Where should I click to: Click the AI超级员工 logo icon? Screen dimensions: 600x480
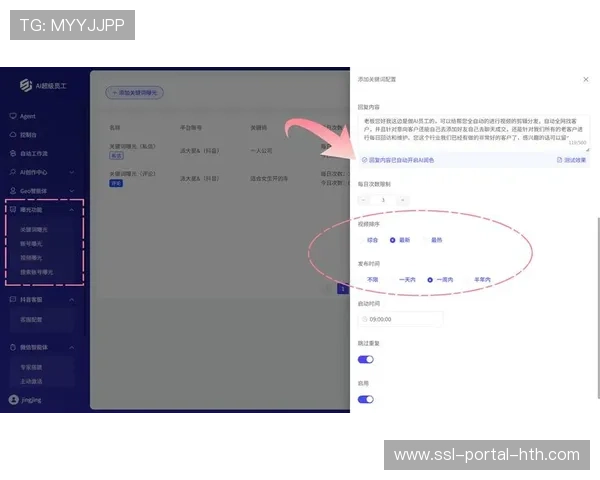[x=26, y=85]
